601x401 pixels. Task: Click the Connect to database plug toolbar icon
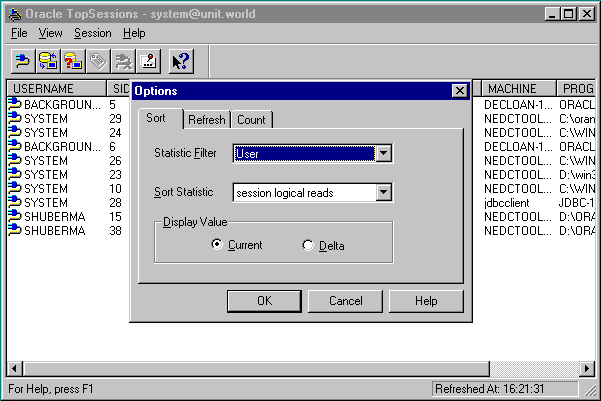23,61
